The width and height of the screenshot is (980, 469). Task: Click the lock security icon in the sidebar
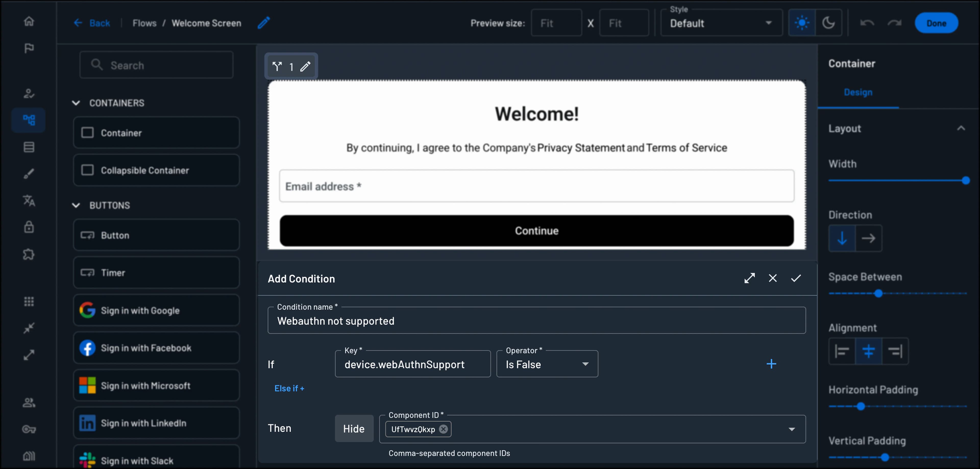pos(29,227)
